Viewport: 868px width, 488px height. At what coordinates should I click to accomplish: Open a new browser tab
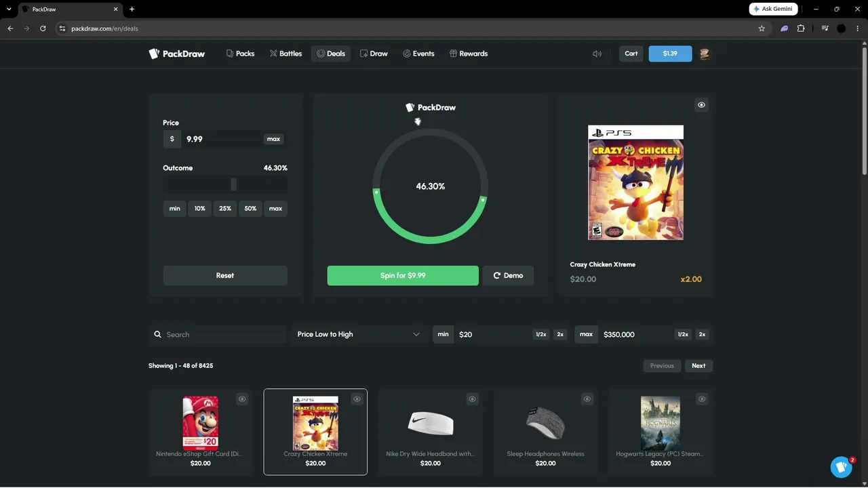click(x=132, y=9)
